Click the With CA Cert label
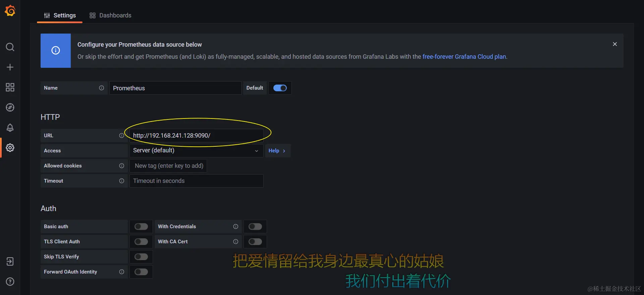 point(173,242)
